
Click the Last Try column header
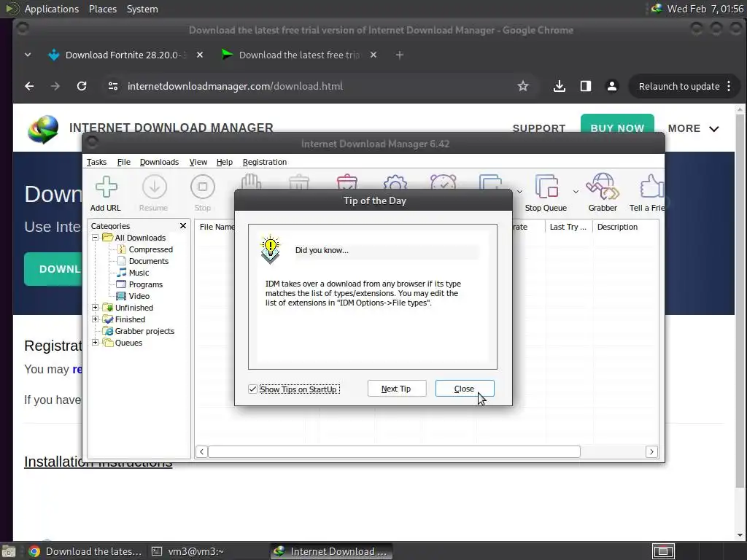pyautogui.click(x=568, y=227)
